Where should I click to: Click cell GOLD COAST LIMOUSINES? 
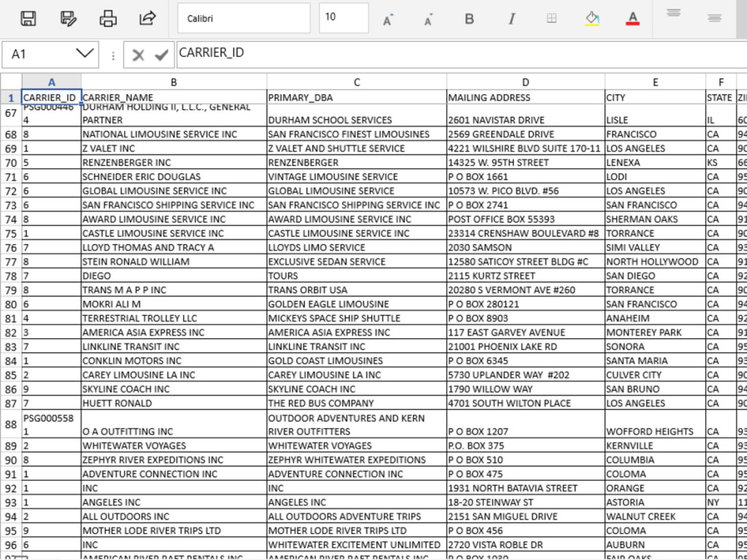357,361
